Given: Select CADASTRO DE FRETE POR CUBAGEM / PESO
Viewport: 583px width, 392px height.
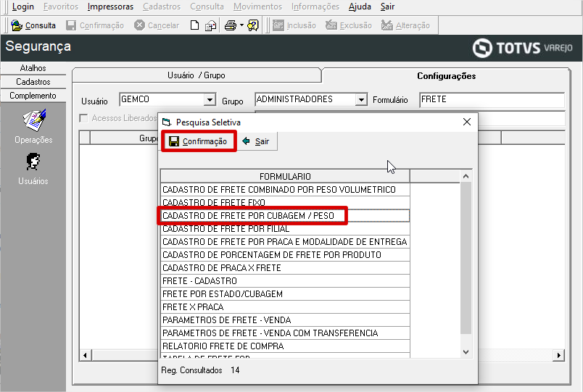Looking at the screenshot, I should (285, 215).
